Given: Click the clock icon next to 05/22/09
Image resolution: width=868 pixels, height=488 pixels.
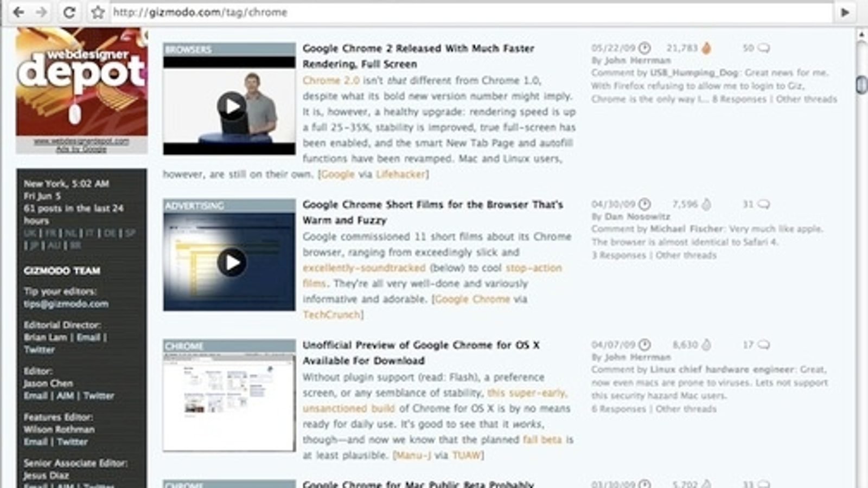Looking at the screenshot, I should [x=644, y=48].
